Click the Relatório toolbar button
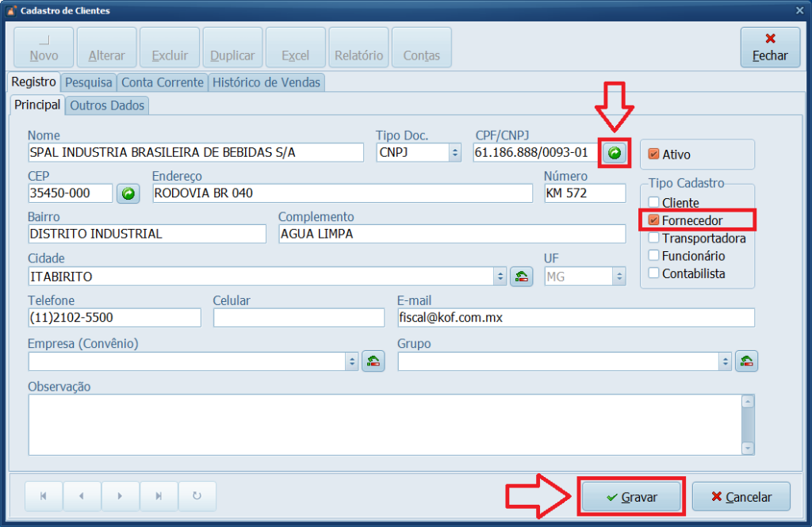 coord(359,48)
